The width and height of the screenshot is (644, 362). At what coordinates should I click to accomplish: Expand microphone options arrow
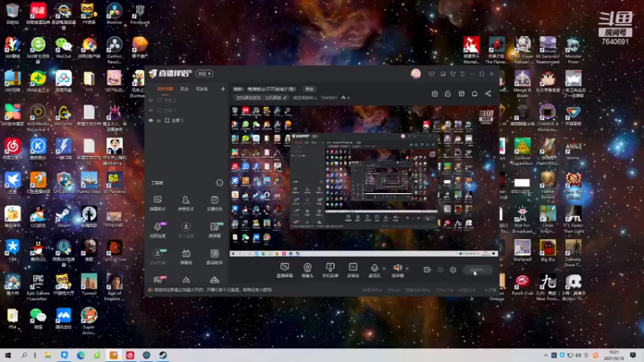point(384,269)
